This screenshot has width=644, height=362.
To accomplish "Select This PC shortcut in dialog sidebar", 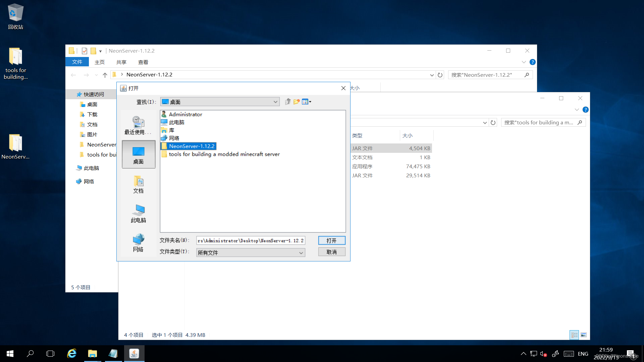I will [x=138, y=214].
